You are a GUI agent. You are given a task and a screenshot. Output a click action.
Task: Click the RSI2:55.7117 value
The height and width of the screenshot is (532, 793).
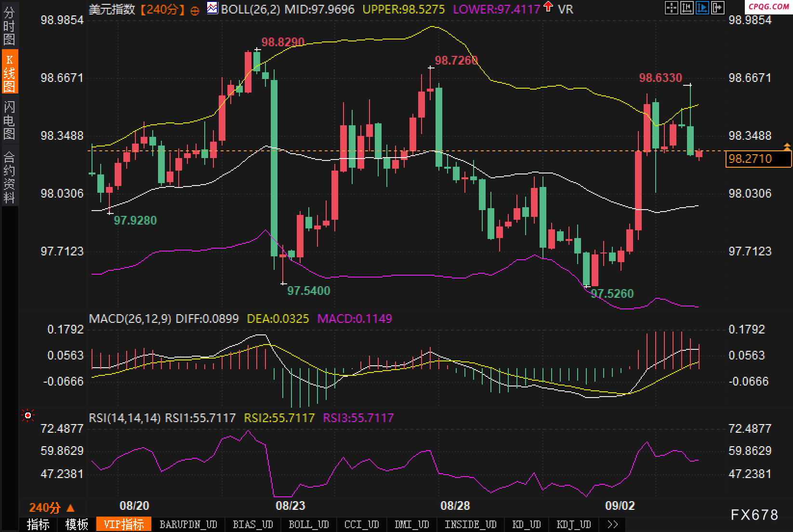(x=279, y=418)
